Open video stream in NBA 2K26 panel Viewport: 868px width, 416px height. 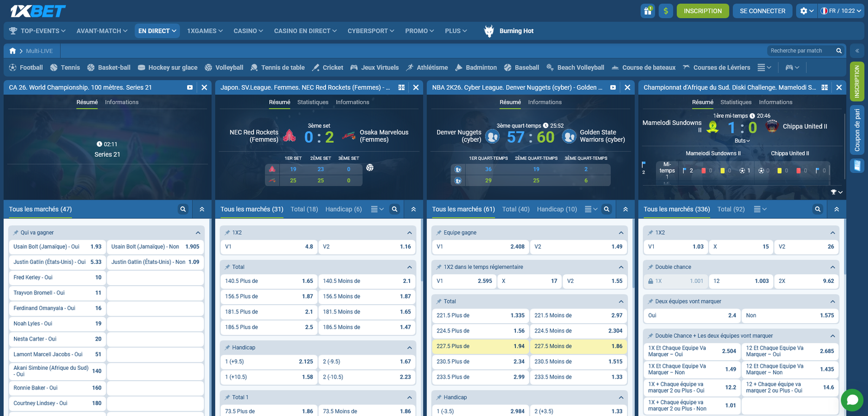613,87
